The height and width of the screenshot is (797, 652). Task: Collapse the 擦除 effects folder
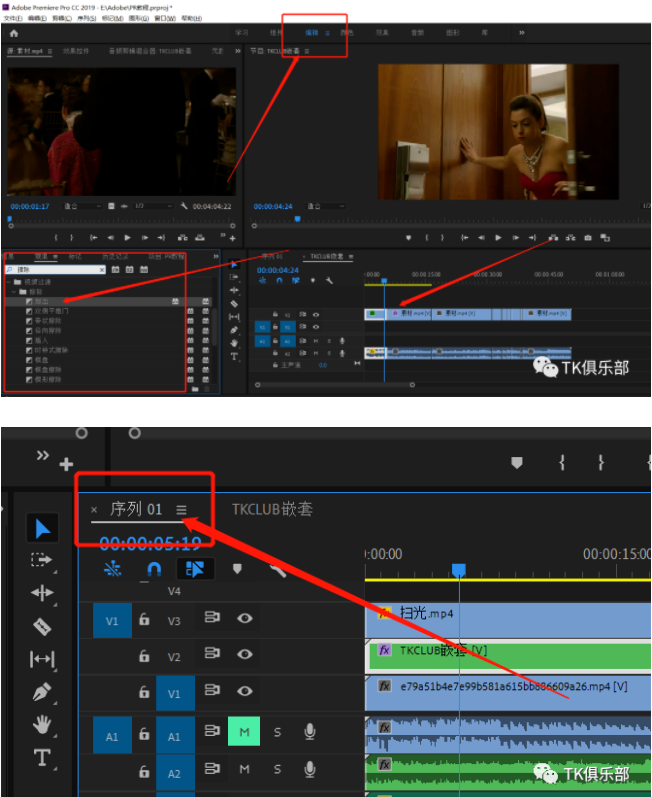(x=14, y=292)
